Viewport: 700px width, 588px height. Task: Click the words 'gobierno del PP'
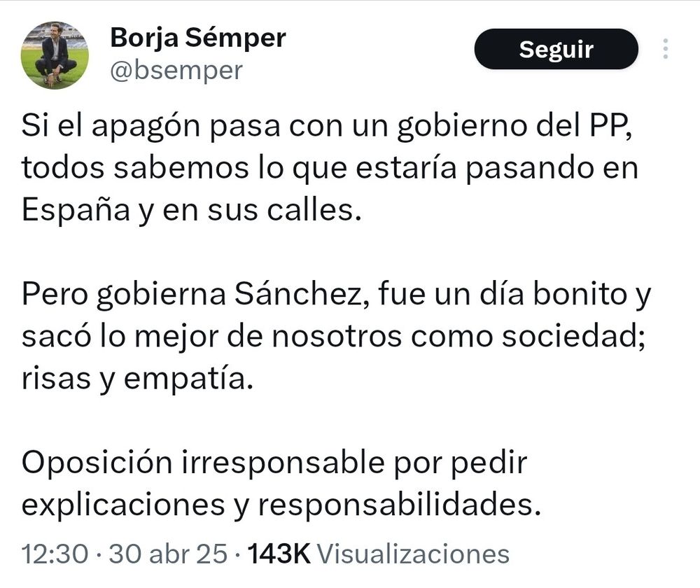[514, 126]
